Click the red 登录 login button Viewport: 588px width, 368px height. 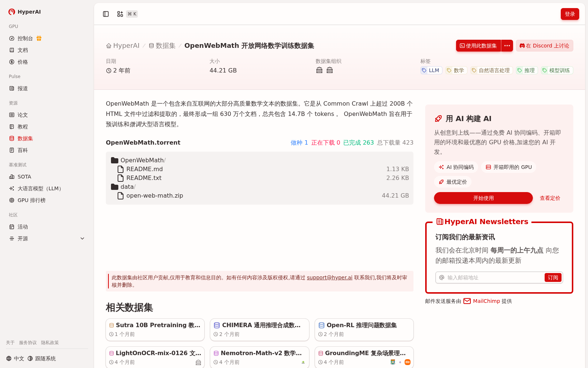[570, 14]
